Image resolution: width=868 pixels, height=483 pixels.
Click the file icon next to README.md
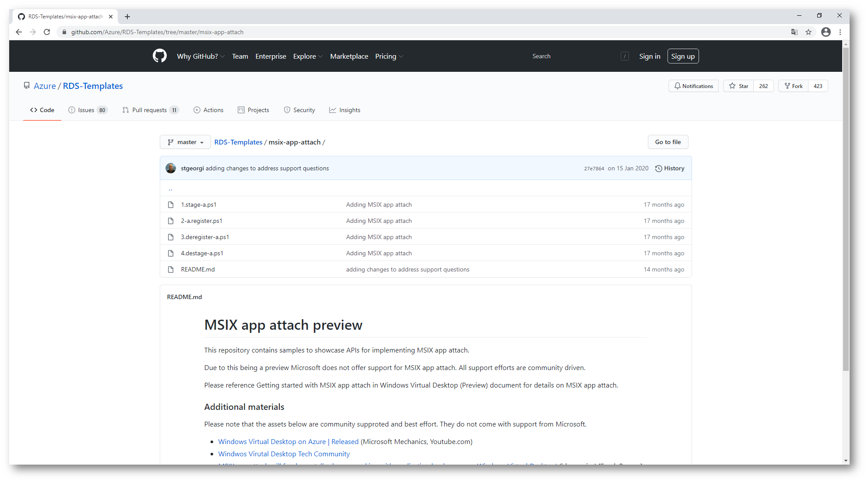click(x=171, y=269)
